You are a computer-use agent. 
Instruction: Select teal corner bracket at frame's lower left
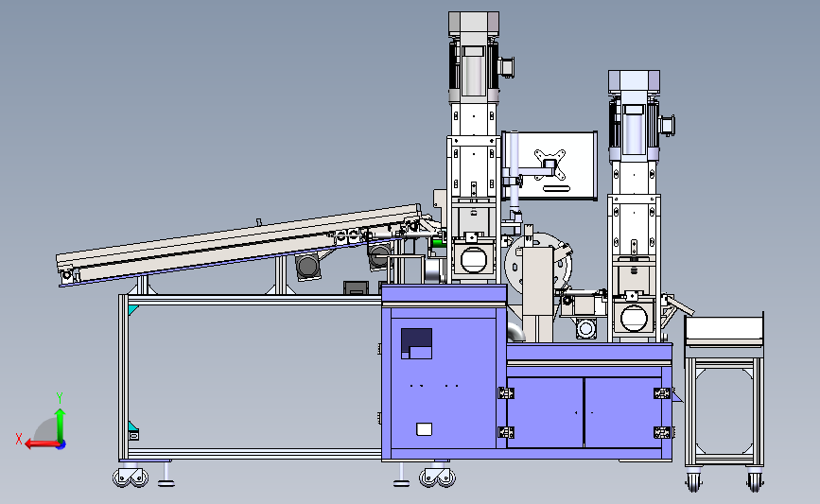[132, 426]
